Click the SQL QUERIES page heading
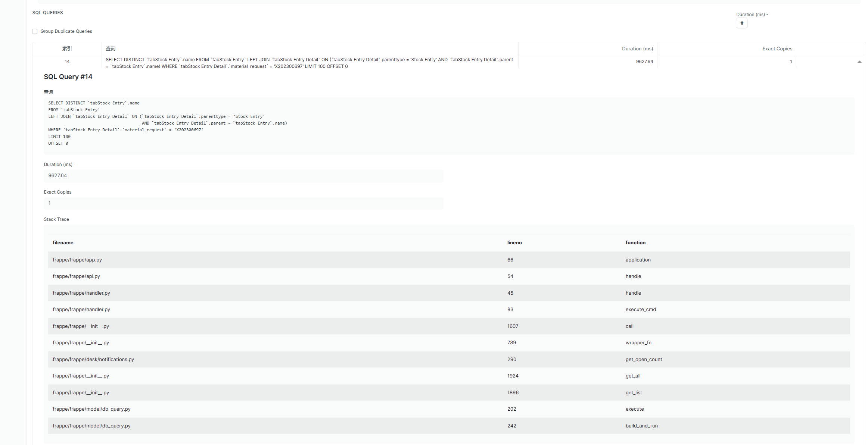 click(x=47, y=12)
